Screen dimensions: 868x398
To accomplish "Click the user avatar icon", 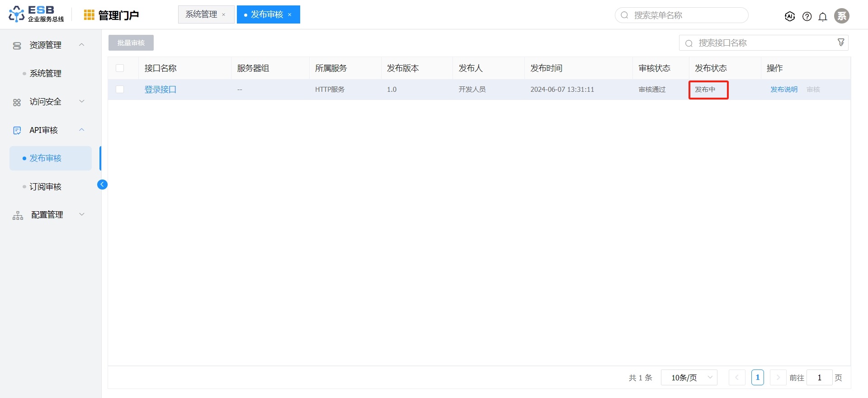I will (841, 16).
